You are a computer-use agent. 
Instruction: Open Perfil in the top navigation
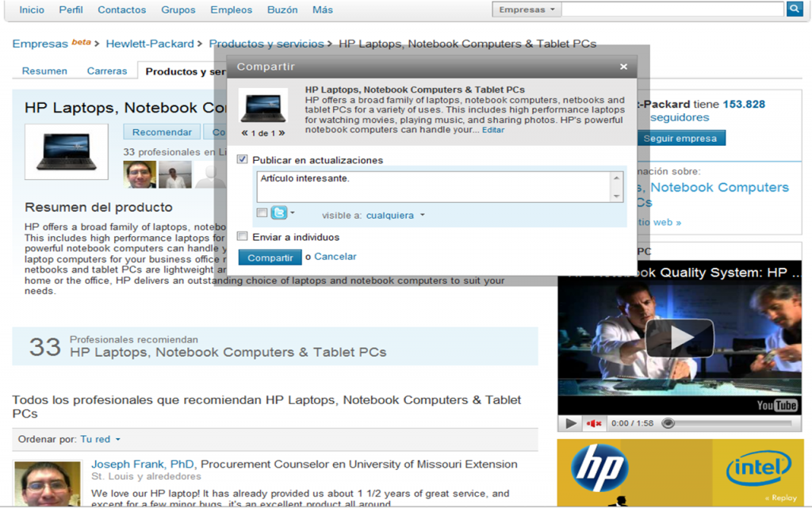pyautogui.click(x=71, y=10)
